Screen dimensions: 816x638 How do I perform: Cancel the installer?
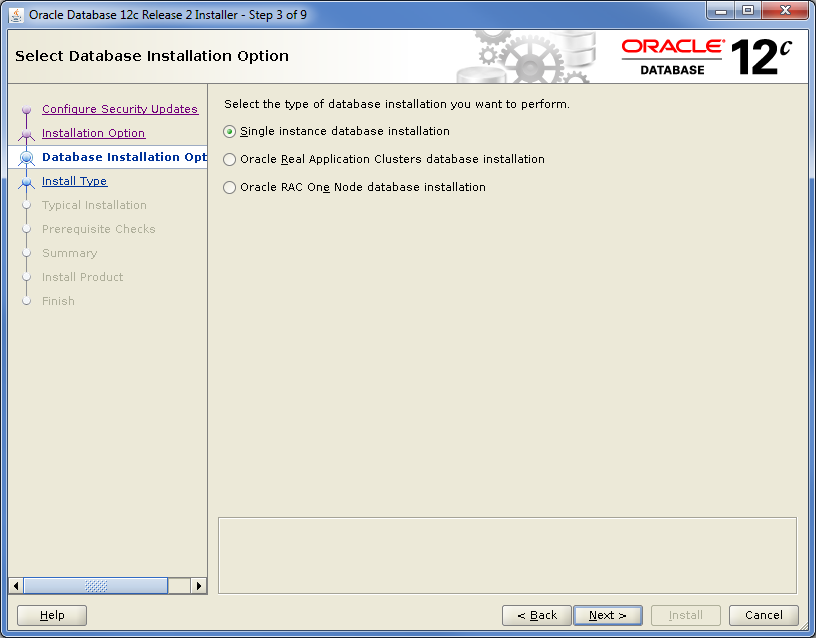pyautogui.click(x=763, y=615)
